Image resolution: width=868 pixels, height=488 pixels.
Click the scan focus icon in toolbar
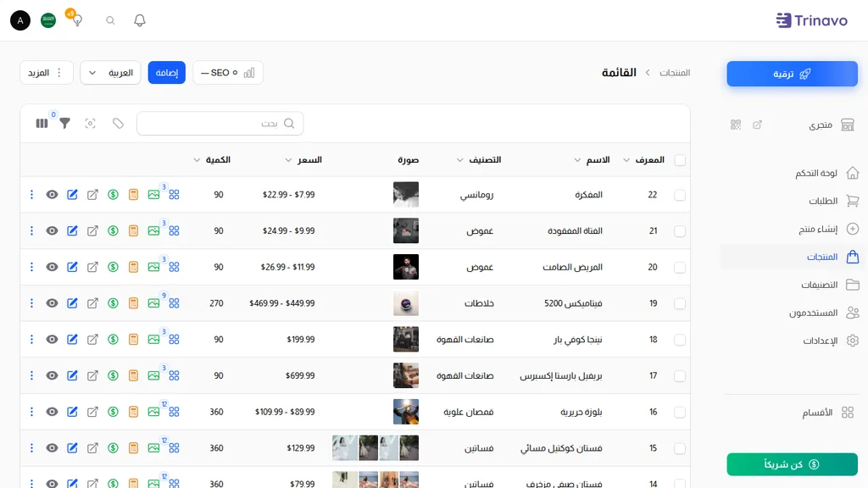(x=90, y=124)
